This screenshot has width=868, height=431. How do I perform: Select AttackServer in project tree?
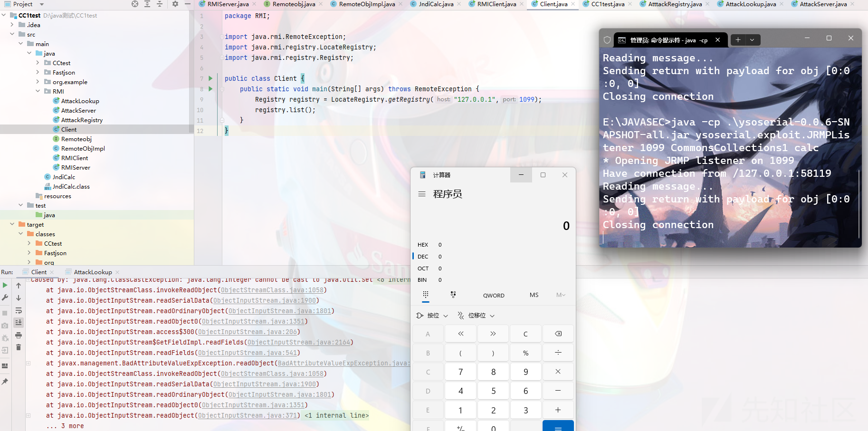pyautogui.click(x=78, y=110)
